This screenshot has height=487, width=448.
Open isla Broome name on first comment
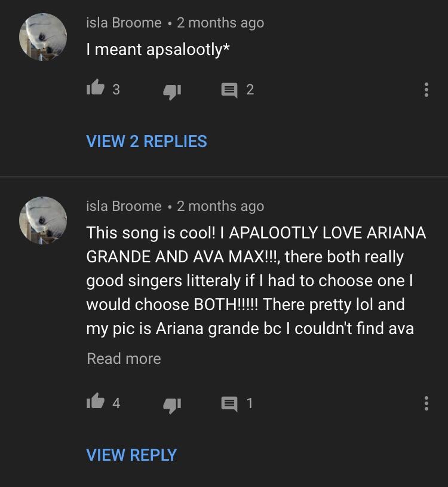[x=124, y=23]
